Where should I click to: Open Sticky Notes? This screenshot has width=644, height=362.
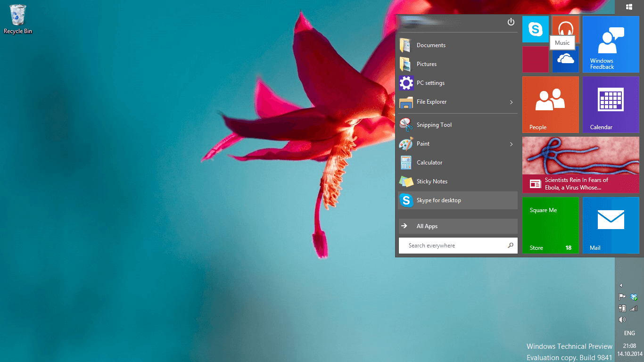click(x=432, y=181)
